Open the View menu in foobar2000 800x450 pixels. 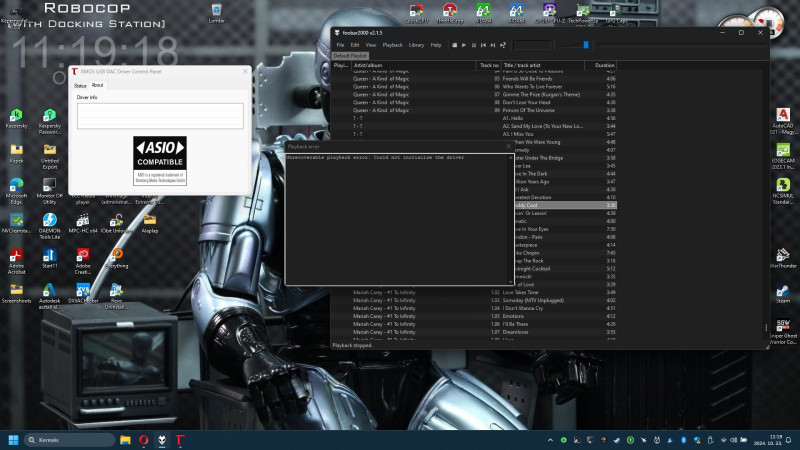[371, 45]
